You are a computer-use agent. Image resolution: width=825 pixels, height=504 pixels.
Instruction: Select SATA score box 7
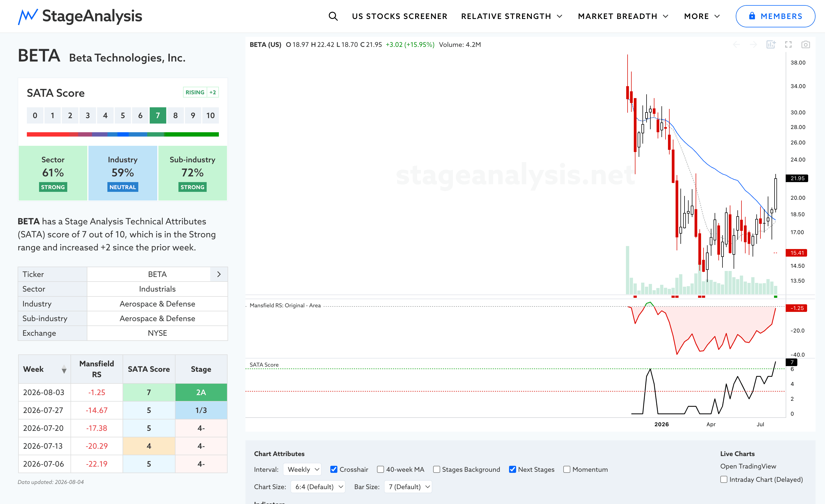coord(158,115)
